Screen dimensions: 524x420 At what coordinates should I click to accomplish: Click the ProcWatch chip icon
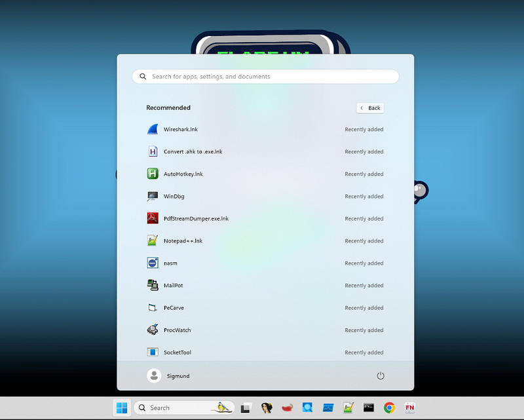153,330
